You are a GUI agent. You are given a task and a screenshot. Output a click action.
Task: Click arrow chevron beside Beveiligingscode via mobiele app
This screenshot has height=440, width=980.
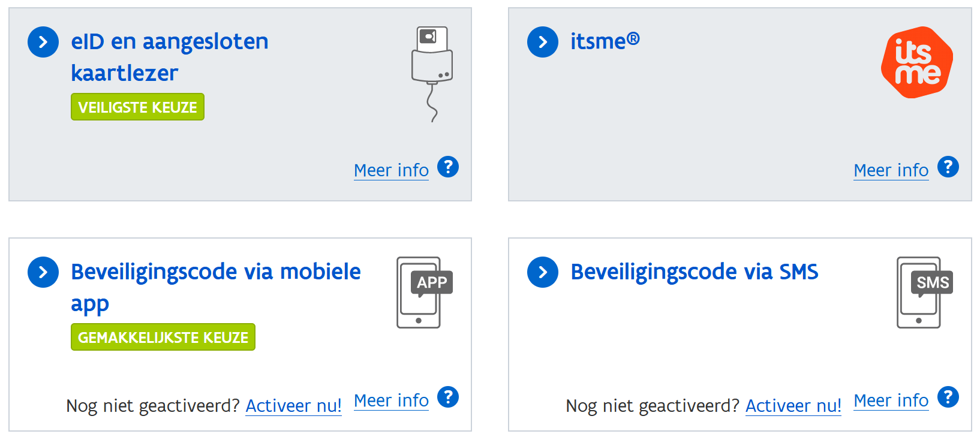click(x=43, y=272)
